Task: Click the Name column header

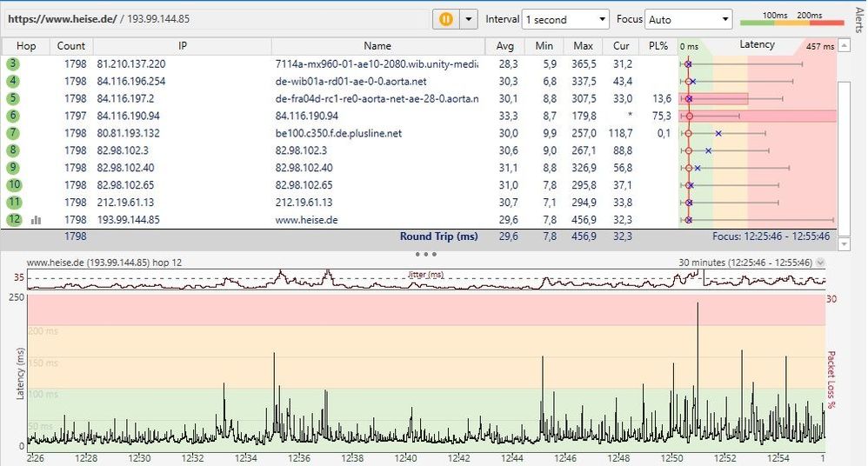Action: click(x=377, y=46)
